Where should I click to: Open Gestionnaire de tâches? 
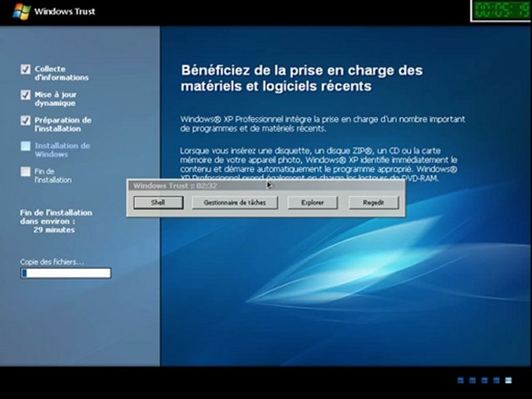(235, 203)
